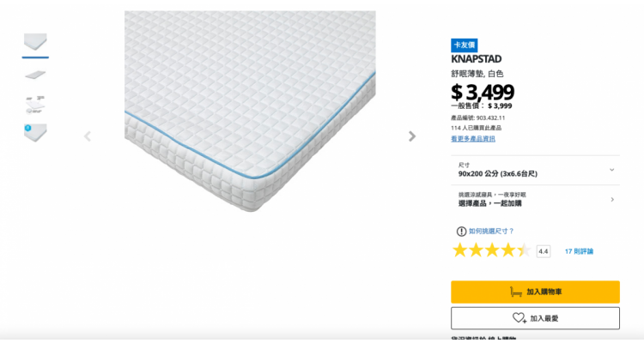Click the cart icon in 加入購物車 button
This screenshot has height=343, width=644.
tap(516, 292)
